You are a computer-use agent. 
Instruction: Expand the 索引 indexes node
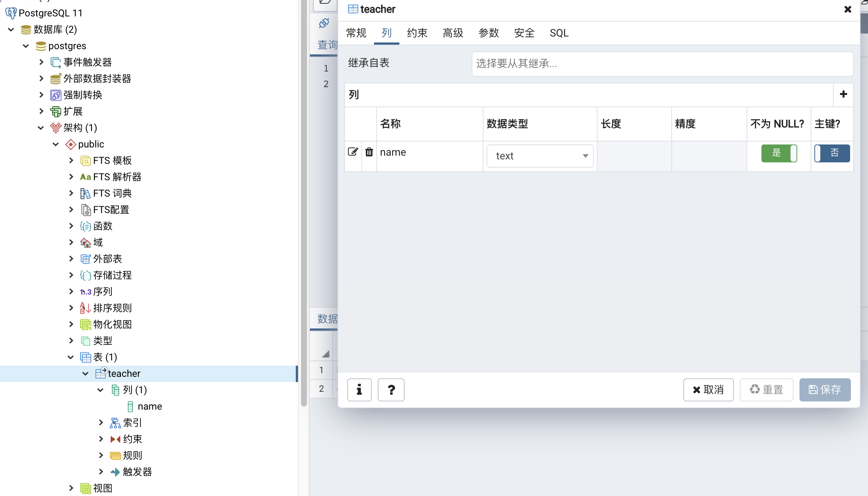pyautogui.click(x=101, y=423)
